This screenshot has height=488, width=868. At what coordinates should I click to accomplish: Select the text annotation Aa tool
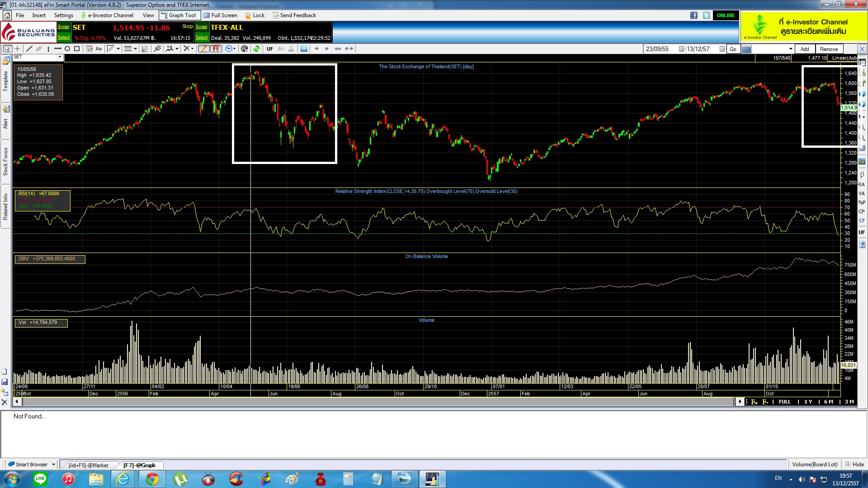pos(99,49)
